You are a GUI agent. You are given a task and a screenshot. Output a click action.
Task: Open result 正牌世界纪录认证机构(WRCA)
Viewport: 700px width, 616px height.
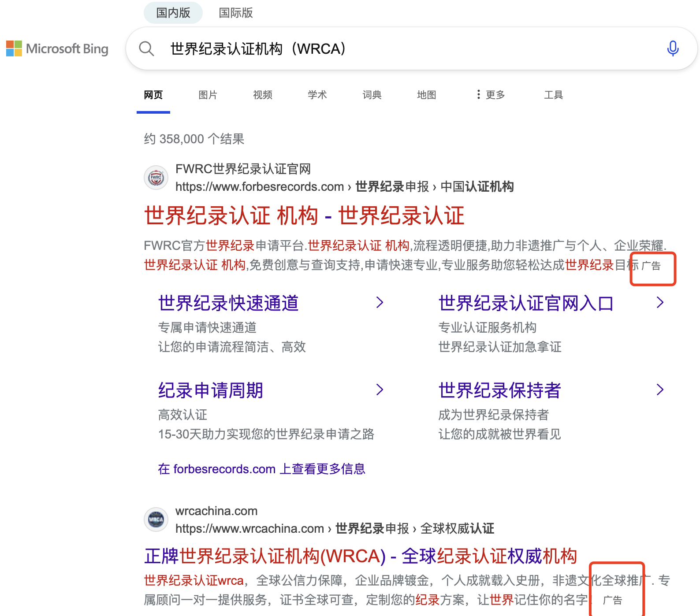click(x=361, y=556)
